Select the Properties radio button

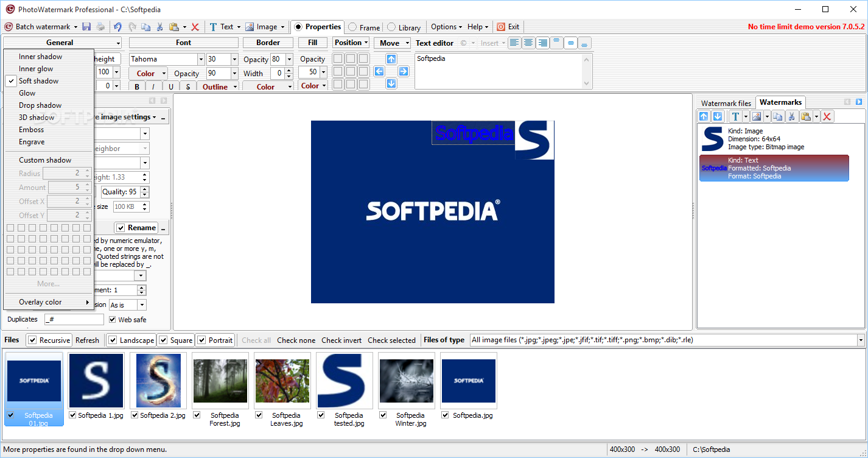point(298,27)
